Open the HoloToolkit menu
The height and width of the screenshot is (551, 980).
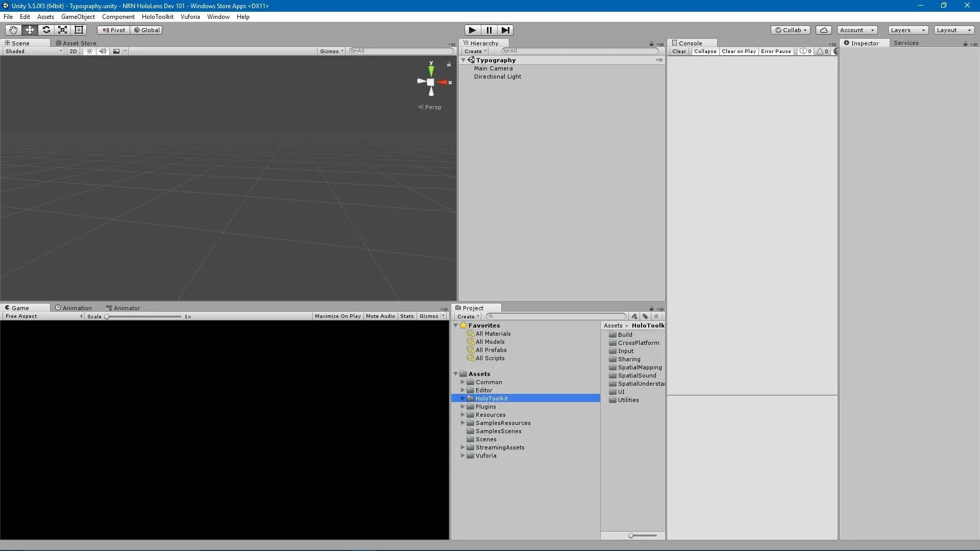tap(157, 17)
